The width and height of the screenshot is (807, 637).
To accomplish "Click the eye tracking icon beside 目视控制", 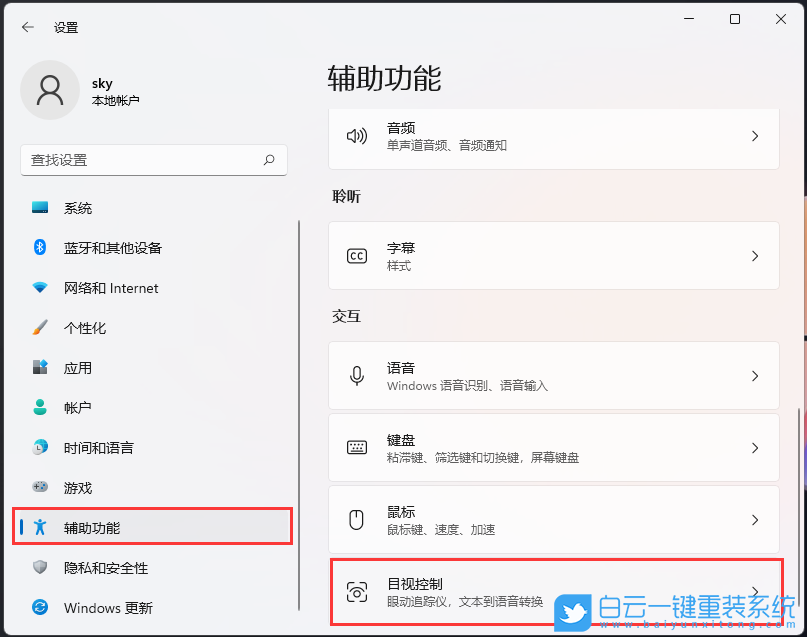I will tap(357, 591).
